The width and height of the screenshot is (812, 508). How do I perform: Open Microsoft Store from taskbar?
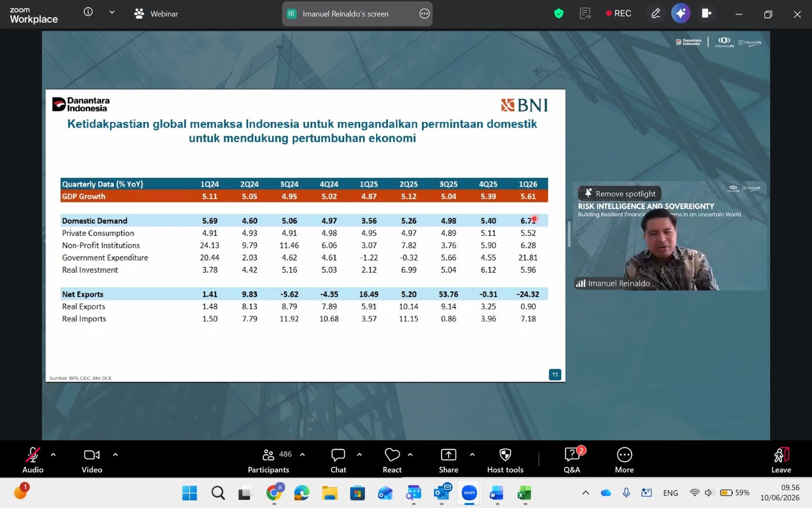(x=357, y=493)
